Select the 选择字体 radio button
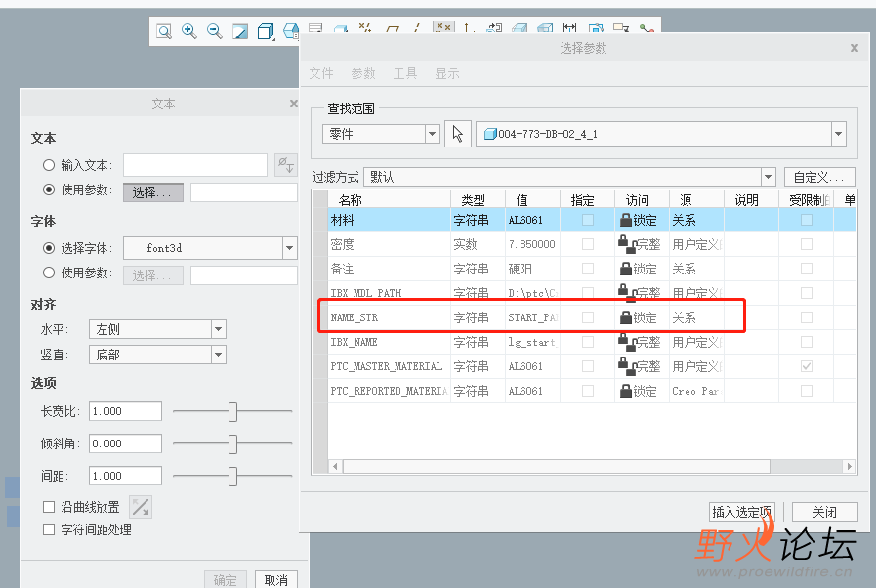This screenshot has width=876, height=588. coord(49,248)
